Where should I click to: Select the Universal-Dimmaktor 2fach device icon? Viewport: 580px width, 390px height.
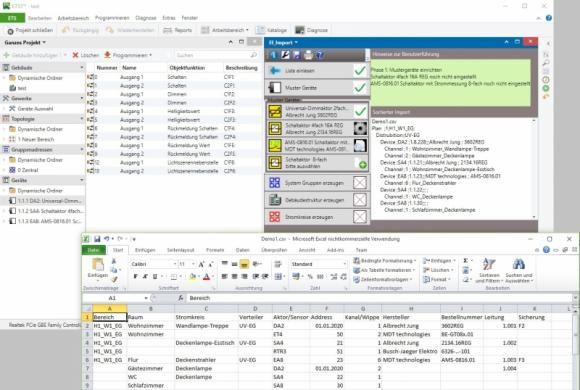[275, 111]
